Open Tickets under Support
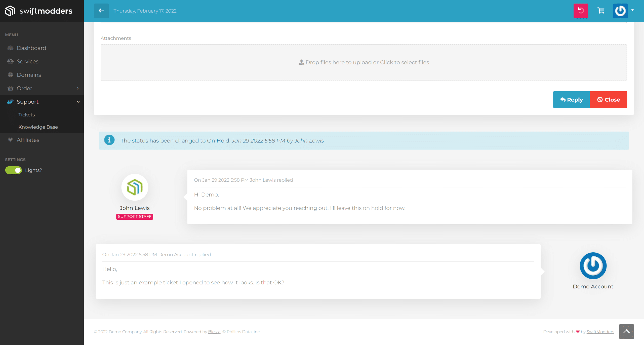This screenshot has height=345, width=644. (x=26, y=114)
